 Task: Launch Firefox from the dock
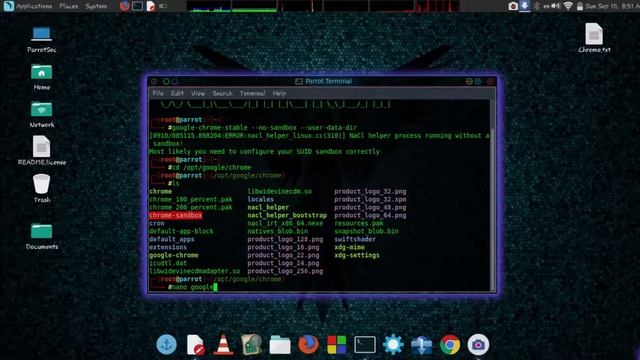pyautogui.click(x=308, y=344)
